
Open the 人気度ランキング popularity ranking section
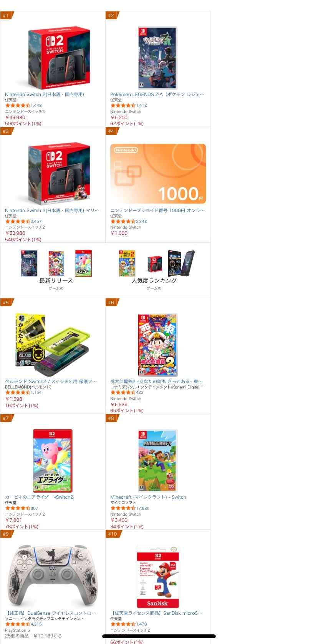tap(154, 270)
